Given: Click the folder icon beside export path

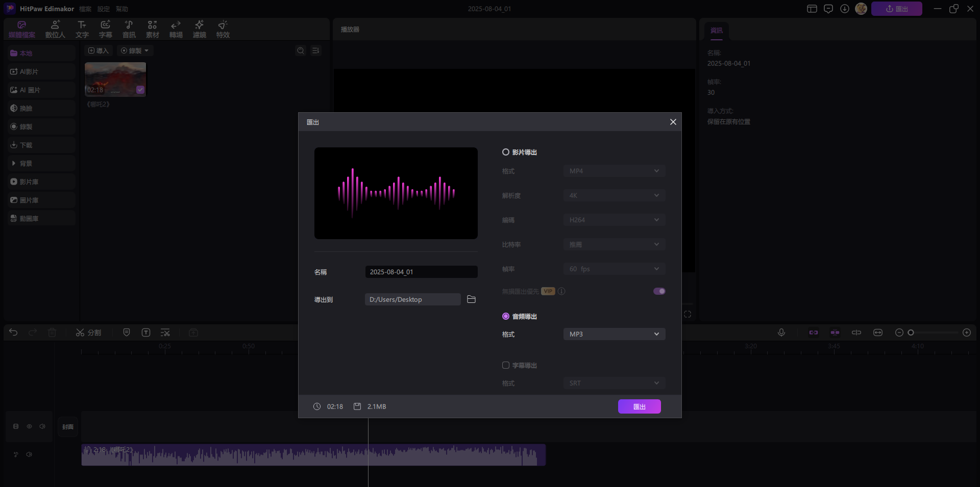Looking at the screenshot, I should click(x=471, y=299).
